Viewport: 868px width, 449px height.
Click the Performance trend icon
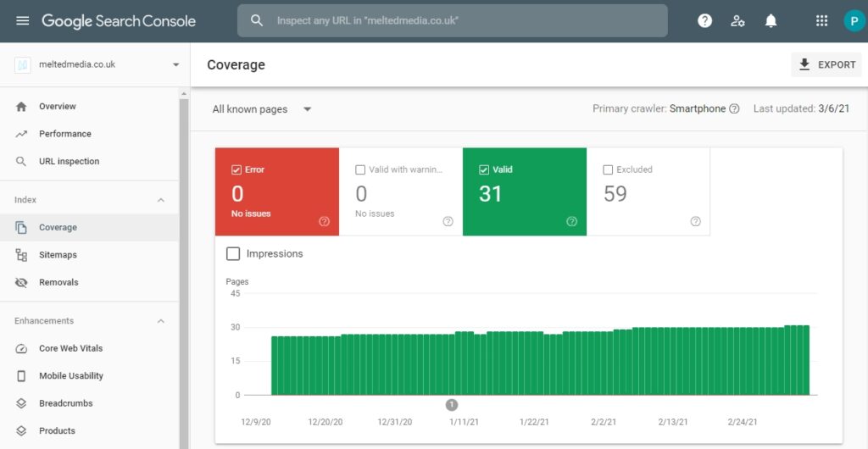click(x=21, y=134)
